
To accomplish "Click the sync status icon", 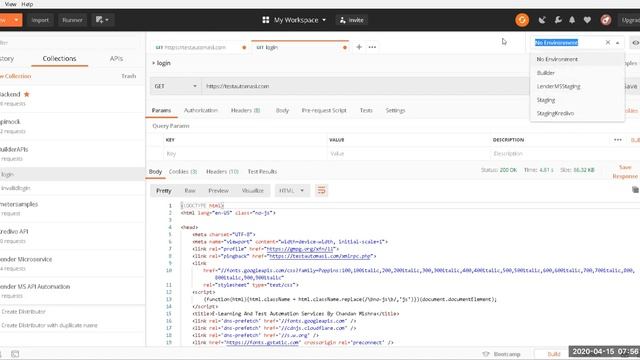I will click(522, 20).
